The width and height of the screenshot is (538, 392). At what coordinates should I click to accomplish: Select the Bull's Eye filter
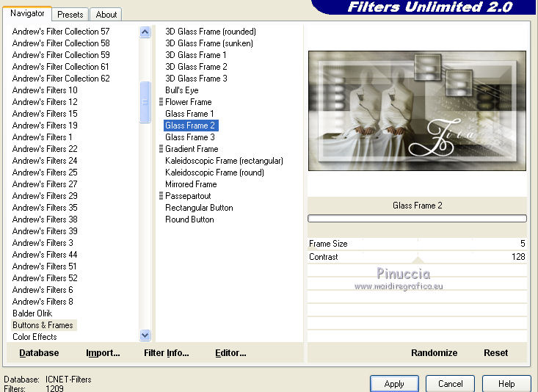click(182, 90)
